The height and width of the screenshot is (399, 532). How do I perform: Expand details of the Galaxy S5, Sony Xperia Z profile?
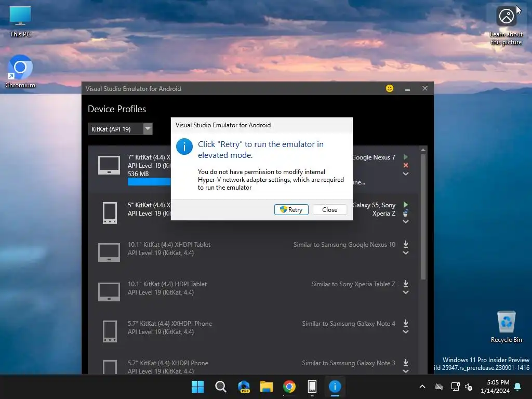(405, 221)
